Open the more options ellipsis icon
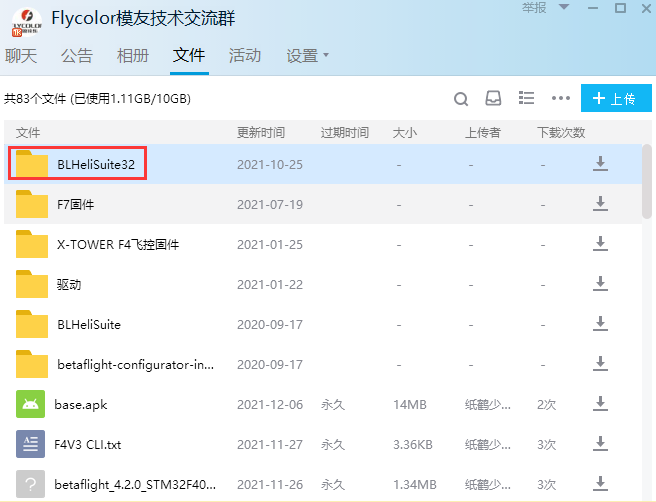 point(561,98)
